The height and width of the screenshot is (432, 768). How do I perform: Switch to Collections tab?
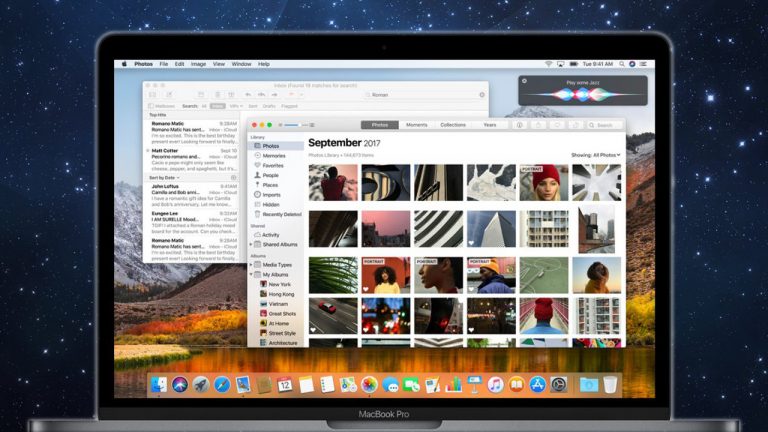453,125
